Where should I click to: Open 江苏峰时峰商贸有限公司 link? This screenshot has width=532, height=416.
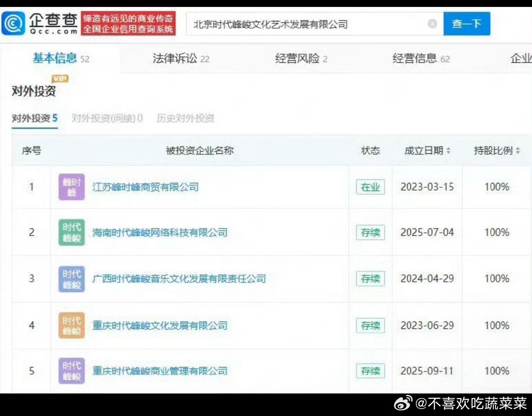coord(145,187)
